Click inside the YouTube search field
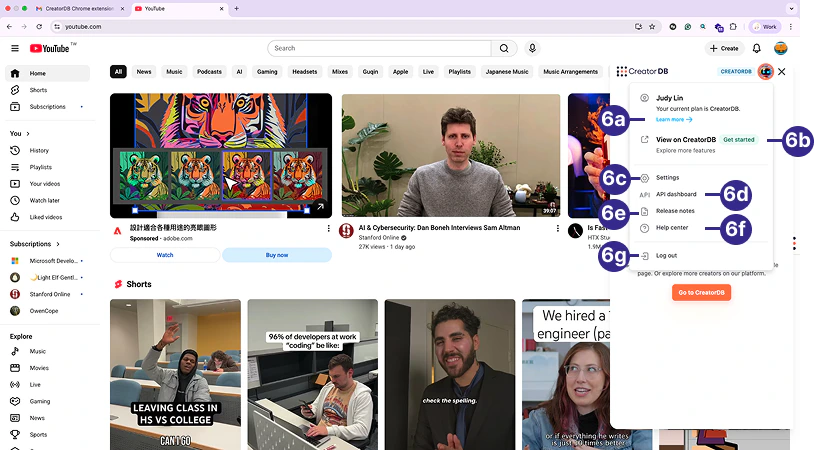 click(x=379, y=48)
